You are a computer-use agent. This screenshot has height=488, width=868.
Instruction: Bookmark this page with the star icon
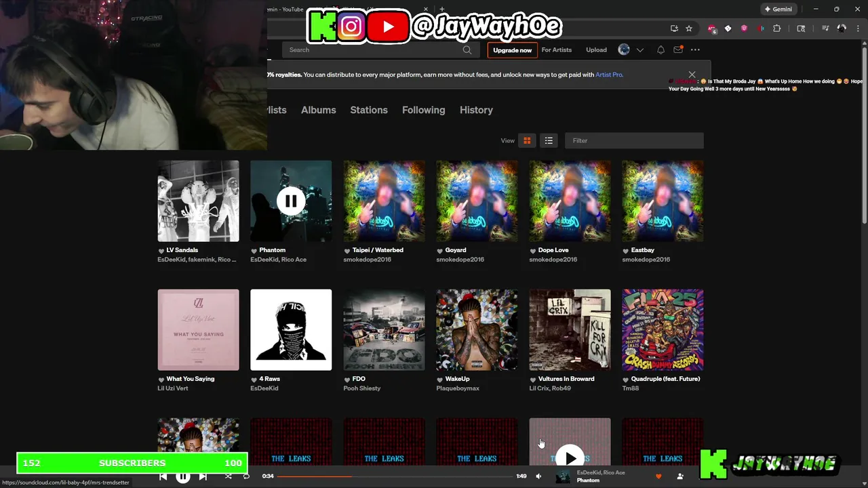click(689, 28)
